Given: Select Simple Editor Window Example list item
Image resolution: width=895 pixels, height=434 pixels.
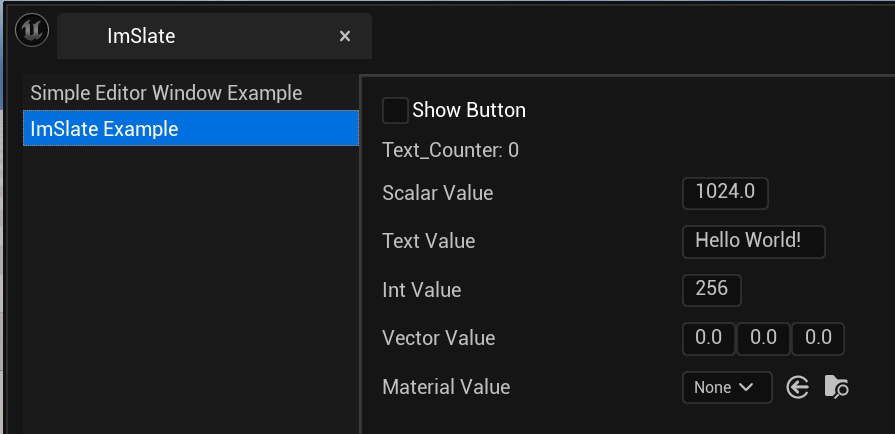Looking at the screenshot, I should click(x=191, y=93).
